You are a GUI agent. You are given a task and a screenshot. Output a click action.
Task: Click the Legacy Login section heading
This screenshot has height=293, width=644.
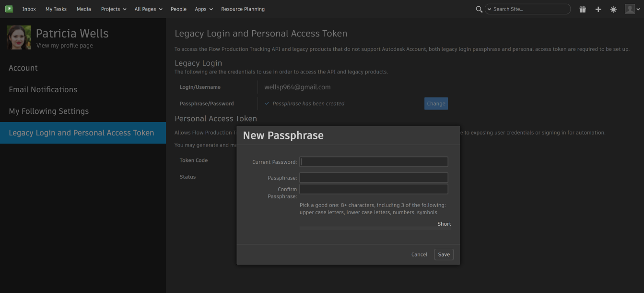(x=198, y=63)
